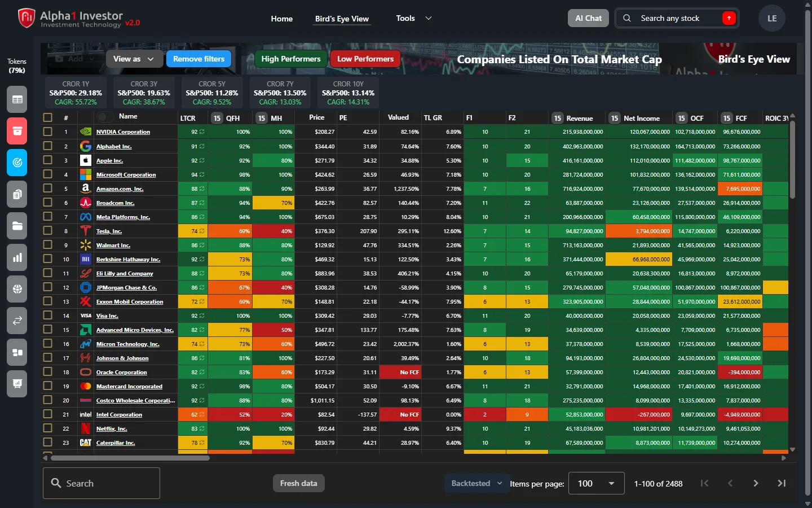The width and height of the screenshot is (812, 508).
Task: Select the Apple Inc. row checkbox
Action: (x=47, y=160)
